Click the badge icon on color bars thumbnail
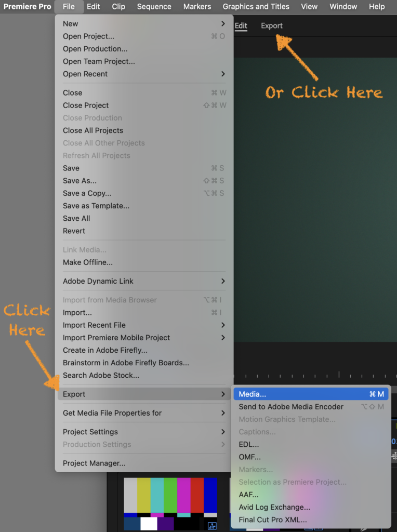This screenshot has width=397, height=532. point(211,526)
